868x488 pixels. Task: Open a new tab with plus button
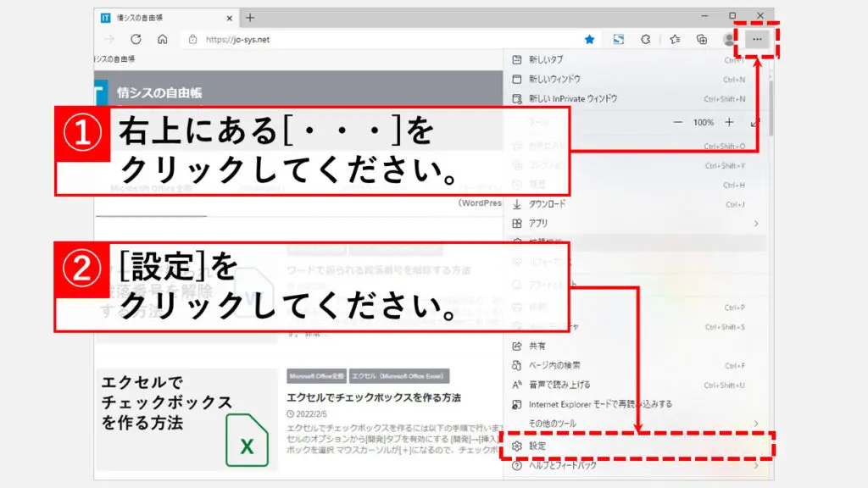pos(250,17)
